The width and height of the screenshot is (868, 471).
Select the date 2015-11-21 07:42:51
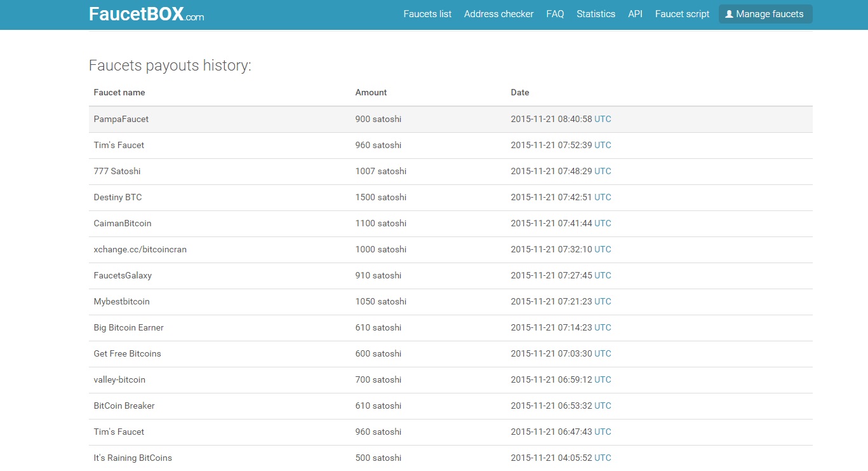[x=551, y=197]
